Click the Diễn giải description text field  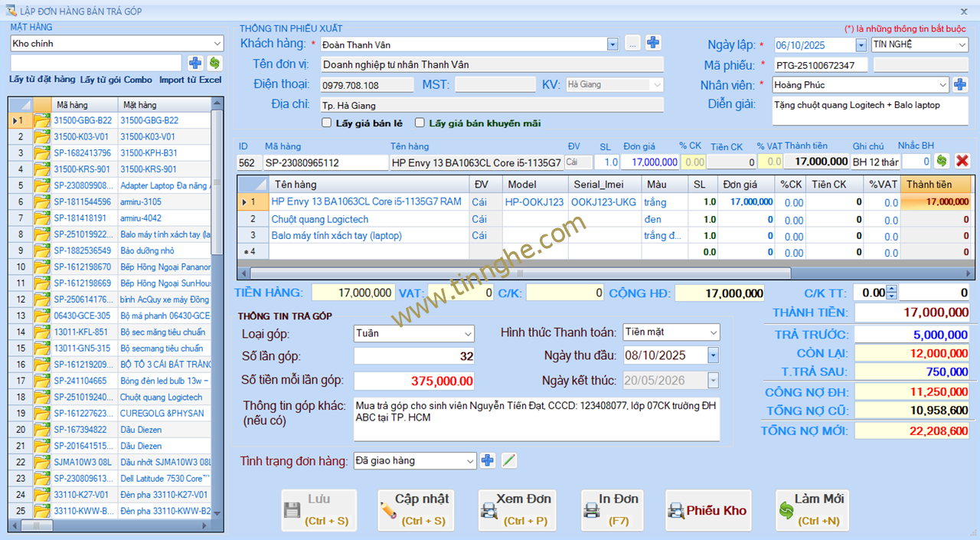point(870,110)
